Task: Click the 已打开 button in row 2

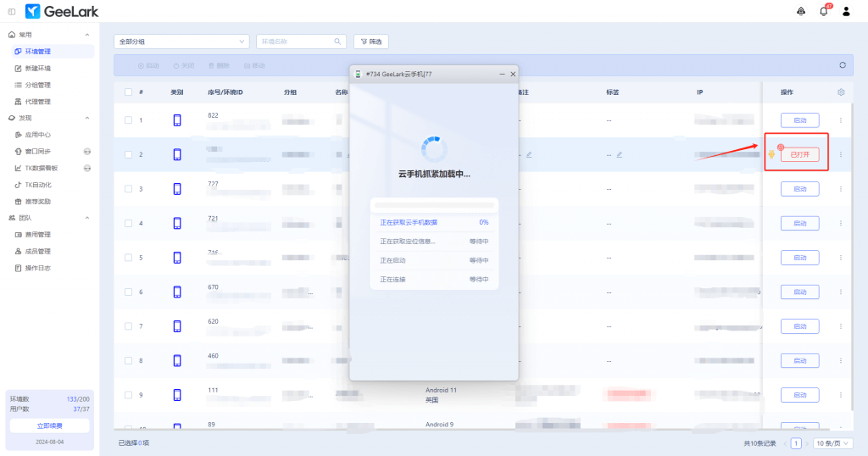Action: (799, 155)
